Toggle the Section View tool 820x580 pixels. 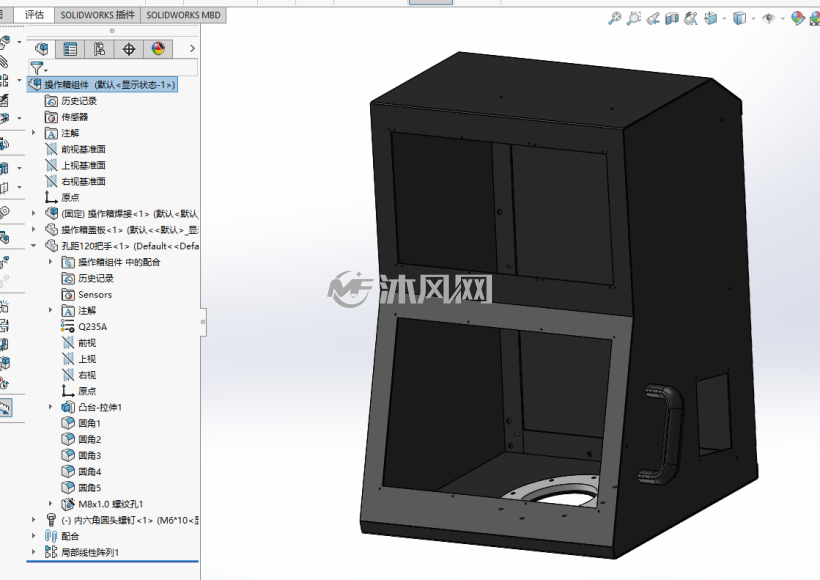click(672, 19)
